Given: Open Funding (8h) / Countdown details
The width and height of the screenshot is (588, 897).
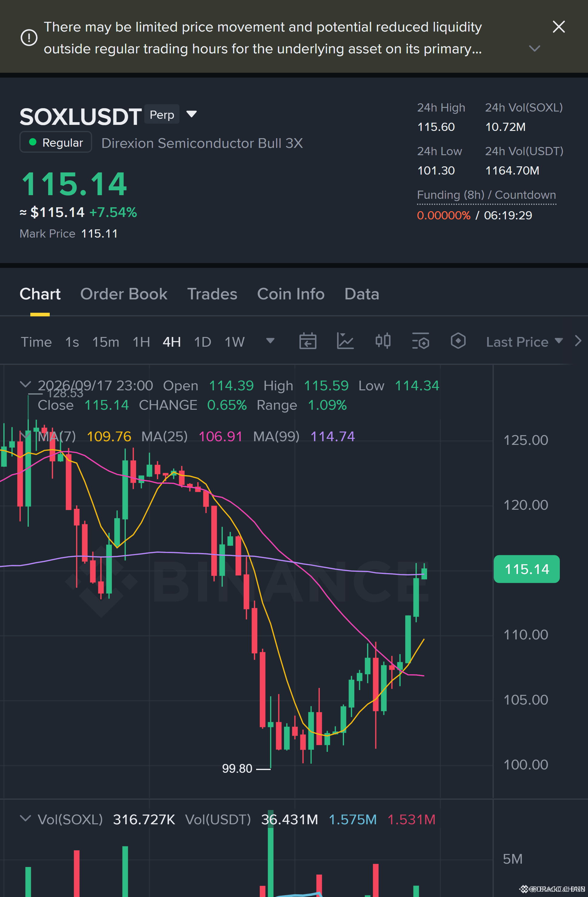Looking at the screenshot, I should click(x=486, y=195).
